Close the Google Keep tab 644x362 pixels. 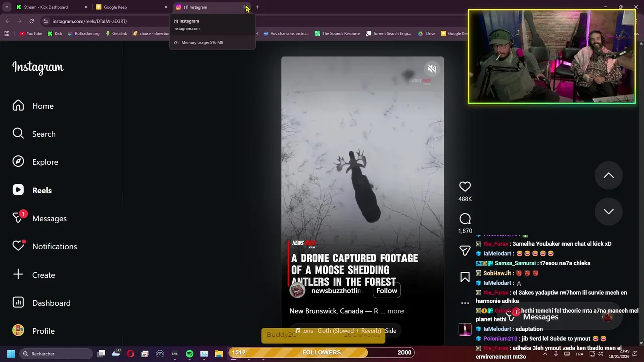(166, 7)
